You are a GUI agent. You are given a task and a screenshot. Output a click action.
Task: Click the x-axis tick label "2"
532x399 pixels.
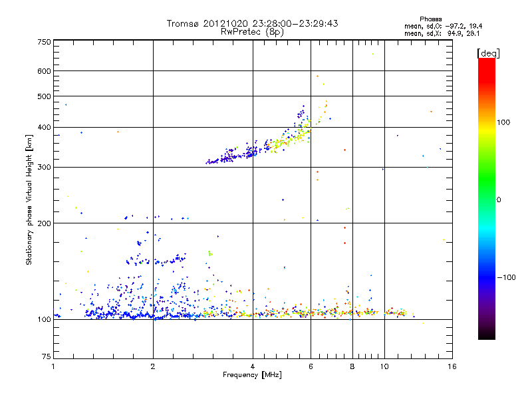pyautogui.click(x=153, y=366)
